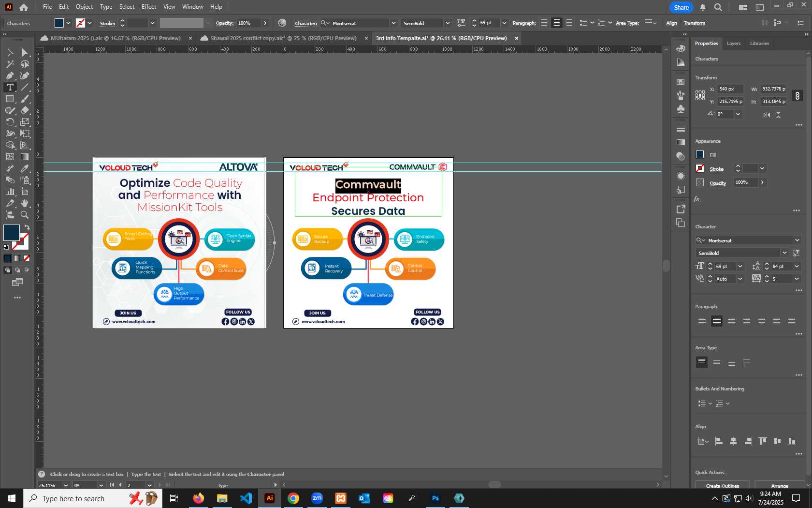812x508 pixels.
Task: Select the Selection tool arrow
Action: (x=10, y=52)
